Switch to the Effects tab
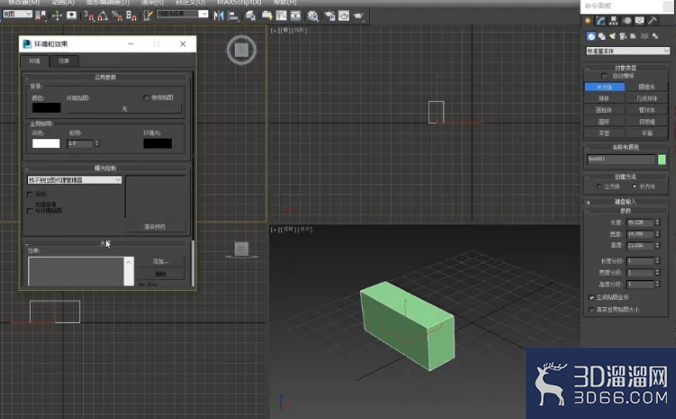The width and height of the screenshot is (676, 419). (64, 61)
